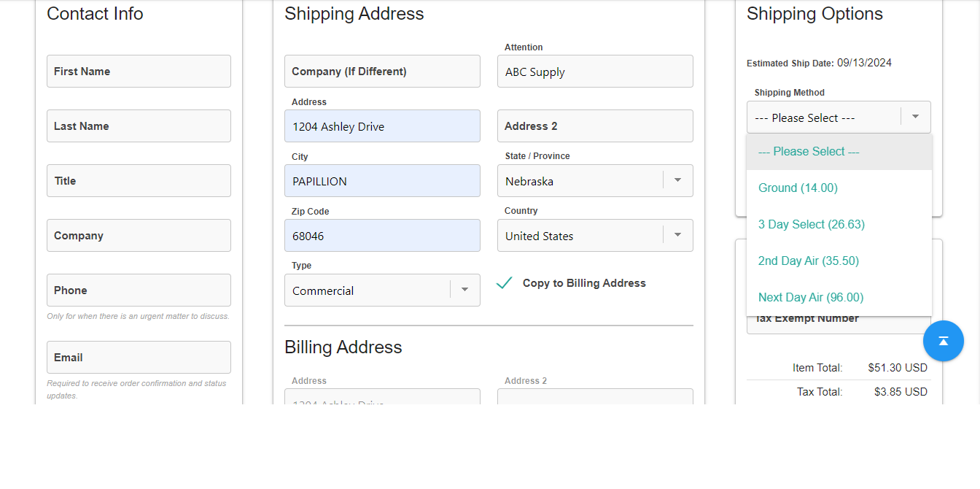This screenshot has width=980, height=489.
Task: Select Ground (14.00) shipping option
Action: [798, 188]
